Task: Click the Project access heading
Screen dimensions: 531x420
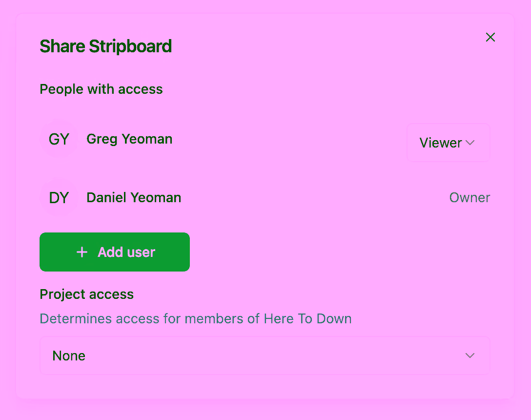Action: point(86,294)
